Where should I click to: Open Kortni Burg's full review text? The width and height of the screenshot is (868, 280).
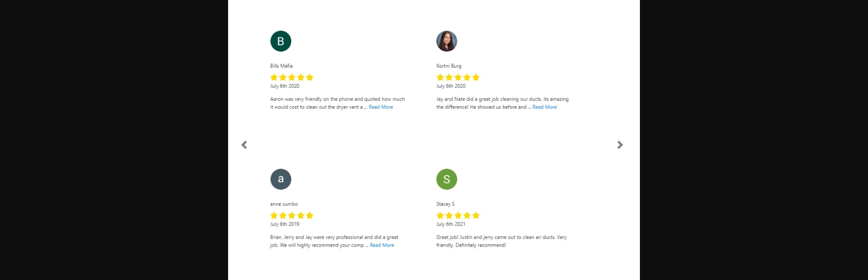click(544, 107)
